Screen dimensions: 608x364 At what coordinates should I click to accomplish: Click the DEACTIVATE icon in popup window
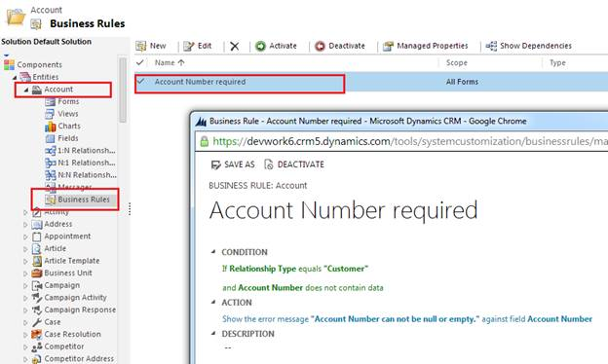point(268,164)
